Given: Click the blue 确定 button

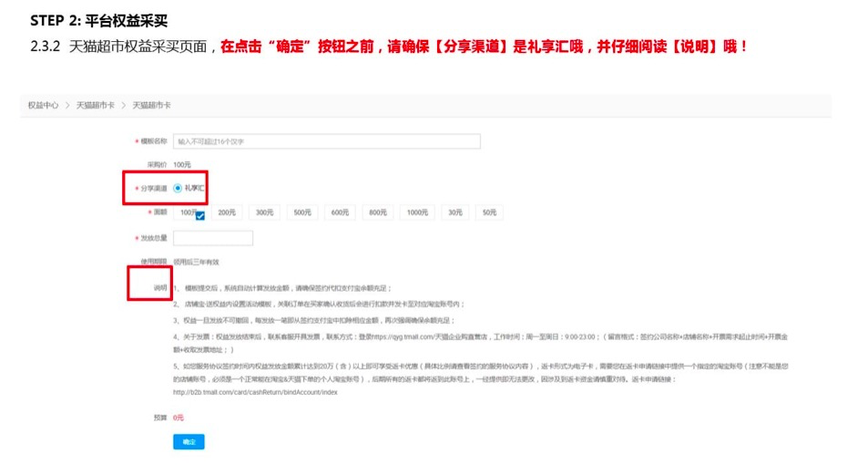Looking at the screenshot, I should click(189, 441).
